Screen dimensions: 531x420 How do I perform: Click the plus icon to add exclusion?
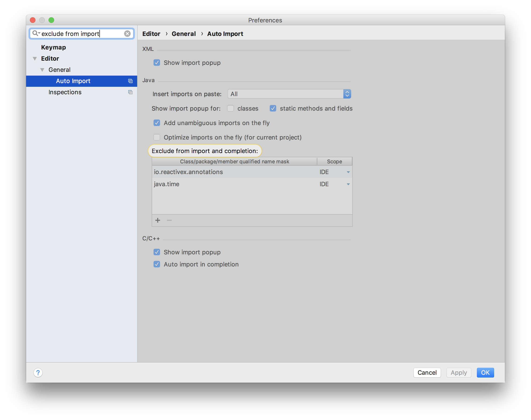pos(158,220)
